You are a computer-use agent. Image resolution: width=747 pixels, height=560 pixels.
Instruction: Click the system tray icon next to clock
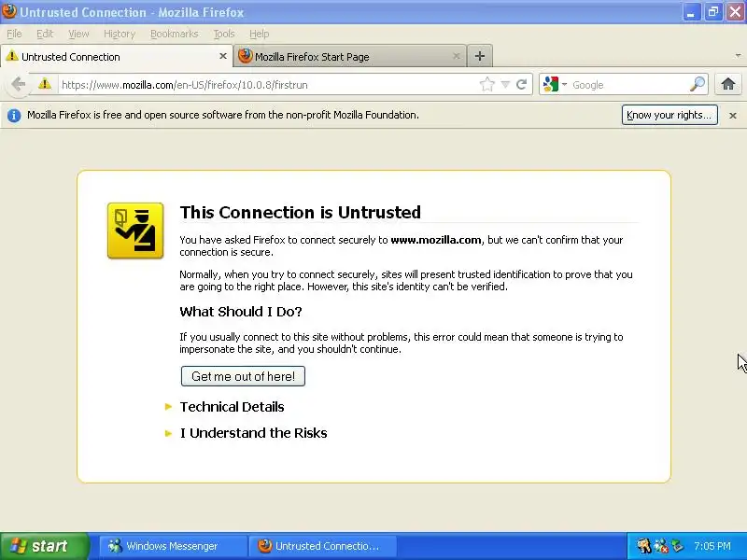676,546
